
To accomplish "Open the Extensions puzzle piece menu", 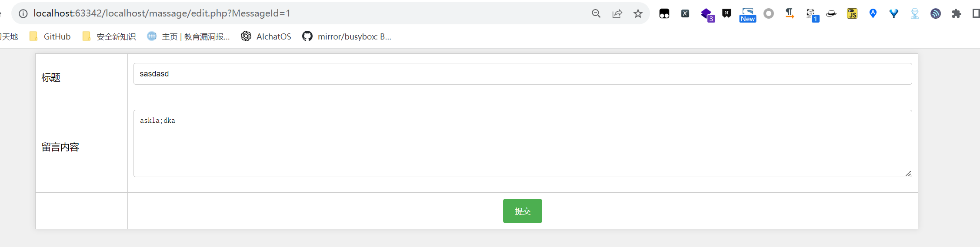I will (x=956, y=13).
